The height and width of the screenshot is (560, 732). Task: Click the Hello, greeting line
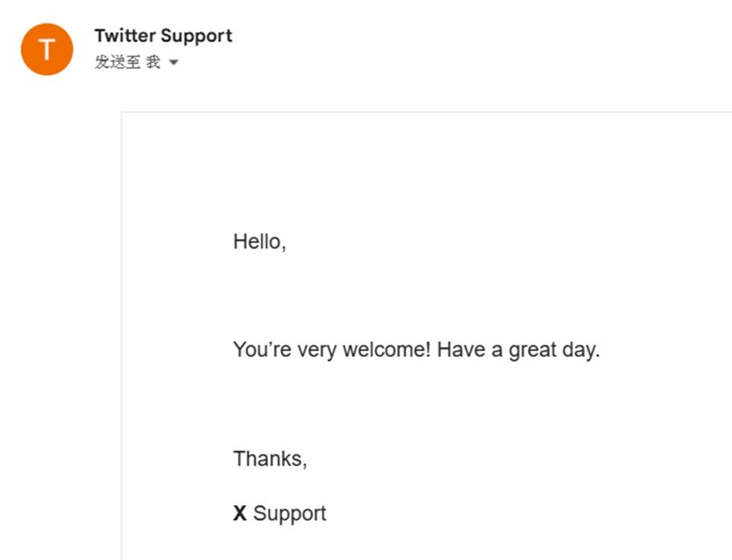(x=260, y=242)
